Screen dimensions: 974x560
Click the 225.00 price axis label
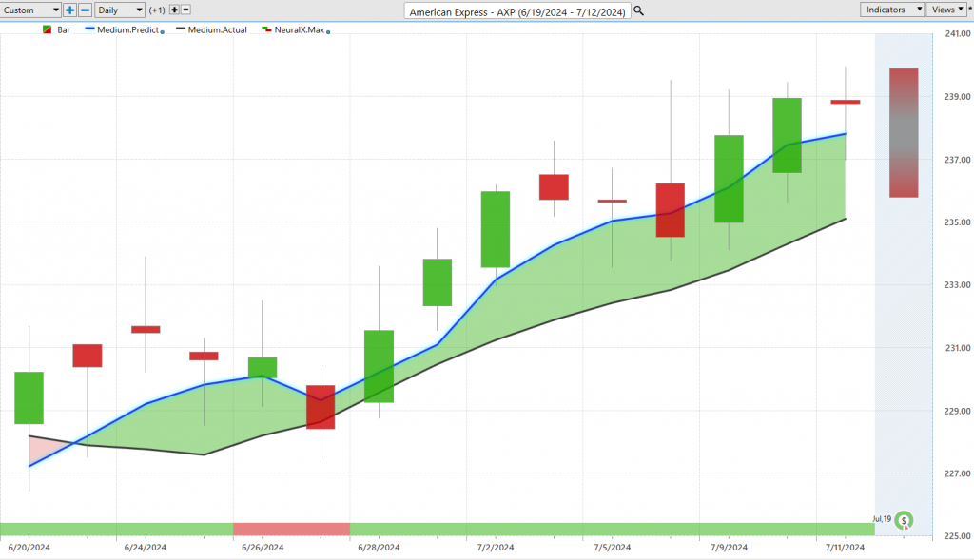[957, 536]
